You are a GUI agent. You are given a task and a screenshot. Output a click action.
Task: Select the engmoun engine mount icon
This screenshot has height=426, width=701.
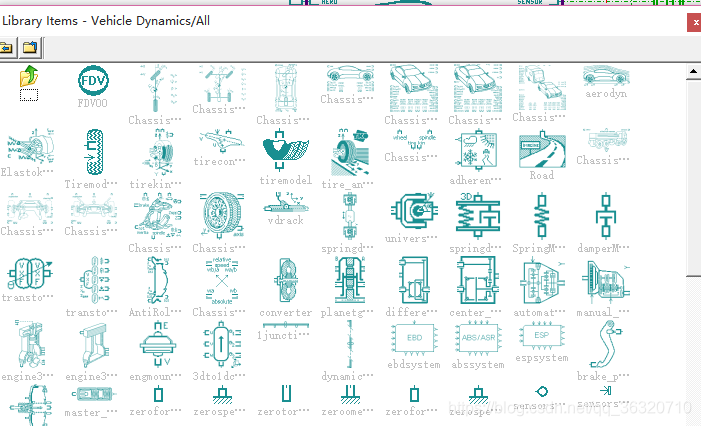[157, 344]
